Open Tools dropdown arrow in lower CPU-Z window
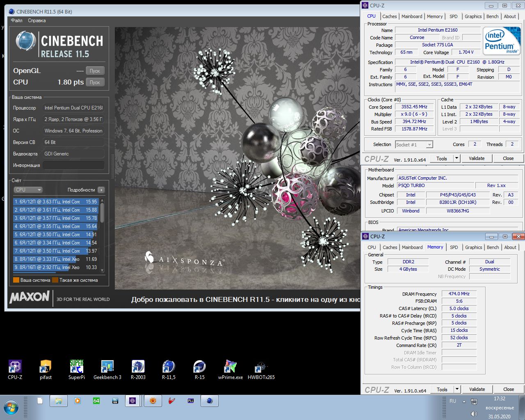This screenshot has width=525, height=420. [x=457, y=389]
